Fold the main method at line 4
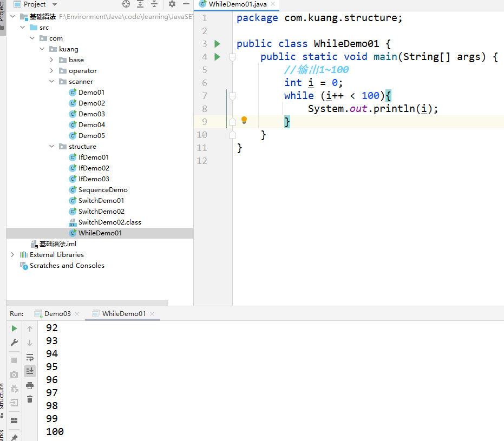 (232, 57)
